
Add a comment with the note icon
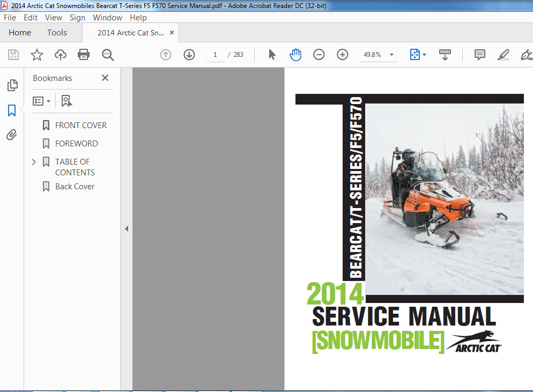click(x=479, y=55)
